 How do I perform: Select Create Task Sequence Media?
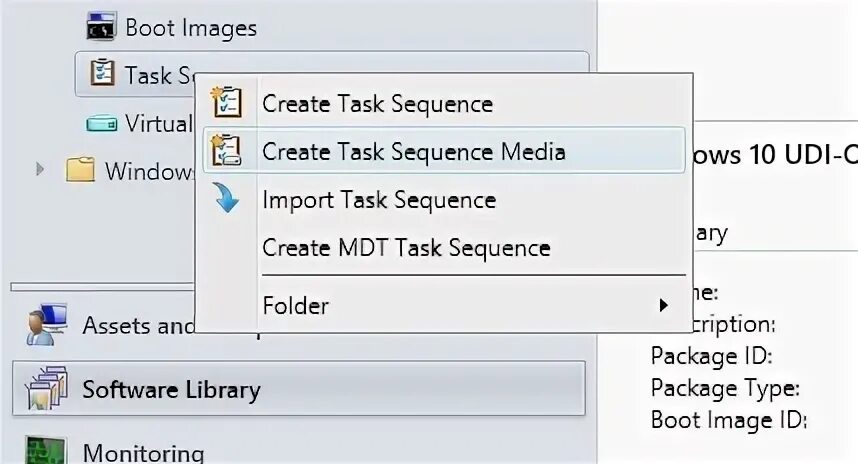(413, 152)
